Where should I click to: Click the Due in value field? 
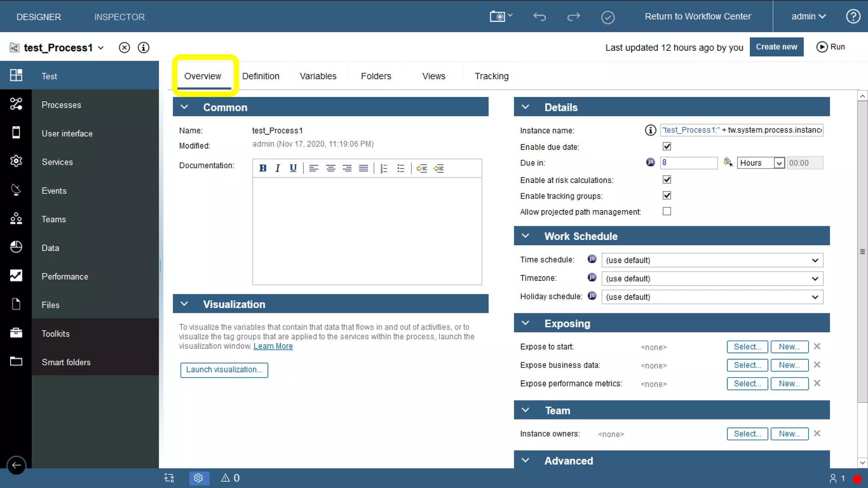click(689, 163)
